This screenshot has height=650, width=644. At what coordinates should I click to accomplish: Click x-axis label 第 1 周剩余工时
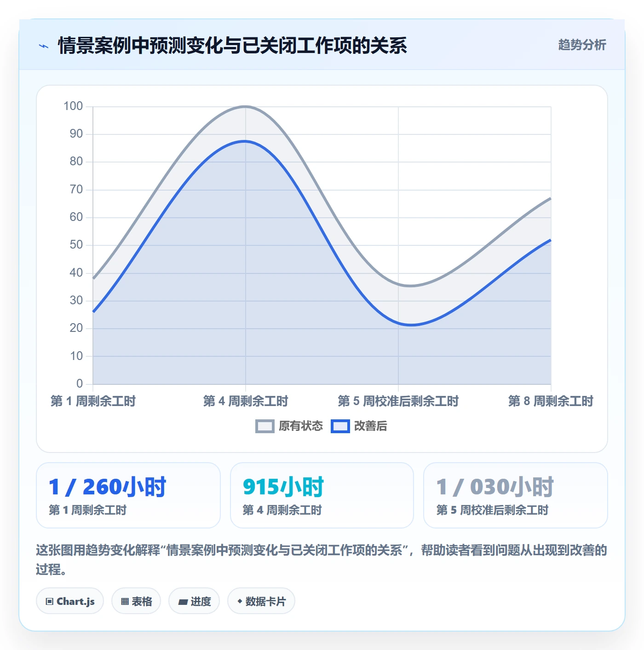(93, 401)
